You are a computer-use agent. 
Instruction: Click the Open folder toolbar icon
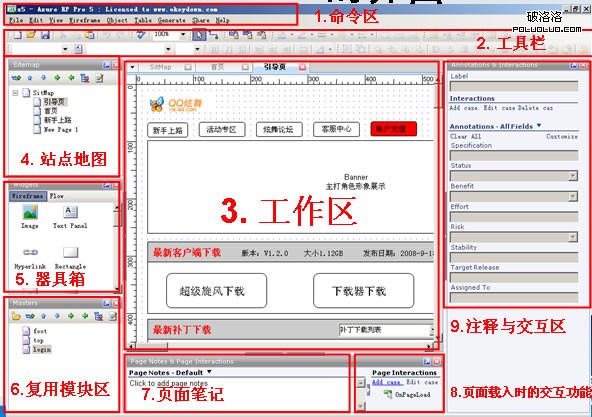(x=31, y=35)
